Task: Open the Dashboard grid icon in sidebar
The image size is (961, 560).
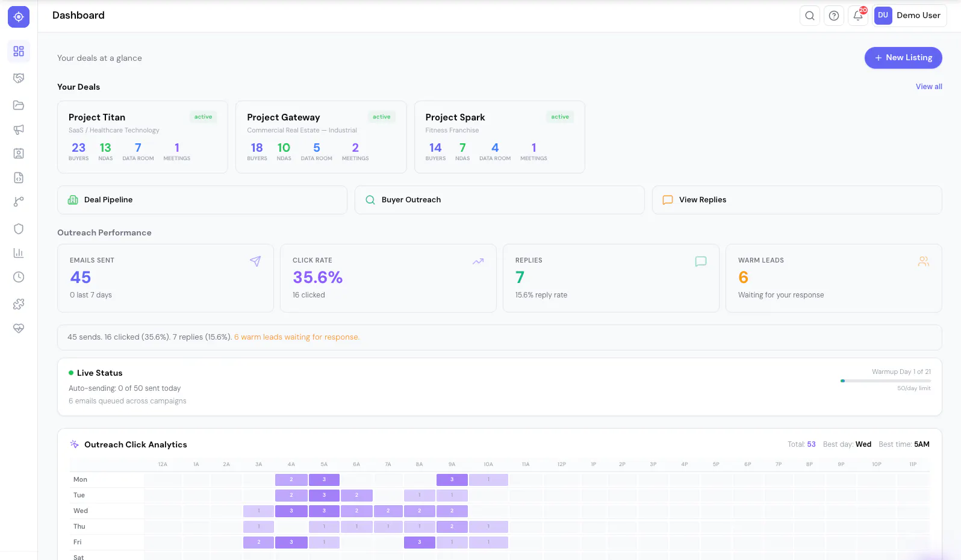Action: point(19,51)
